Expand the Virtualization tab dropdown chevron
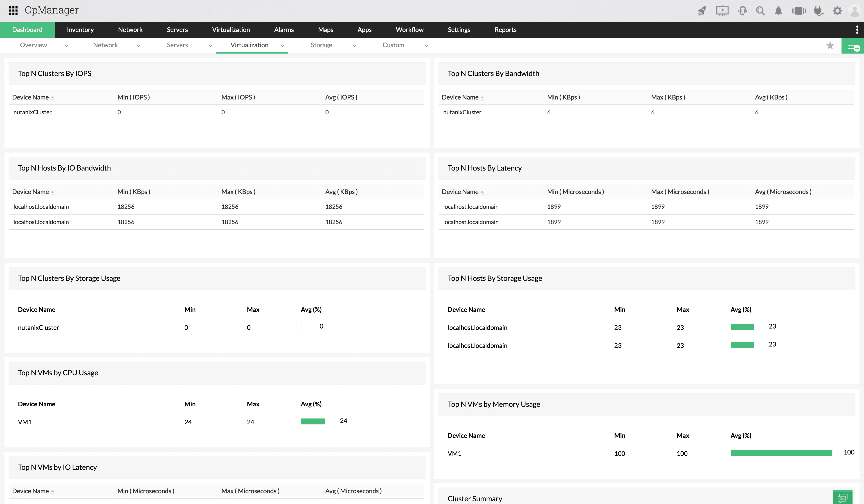Image resolution: width=864 pixels, height=504 pixels. (x=283, y=46)
